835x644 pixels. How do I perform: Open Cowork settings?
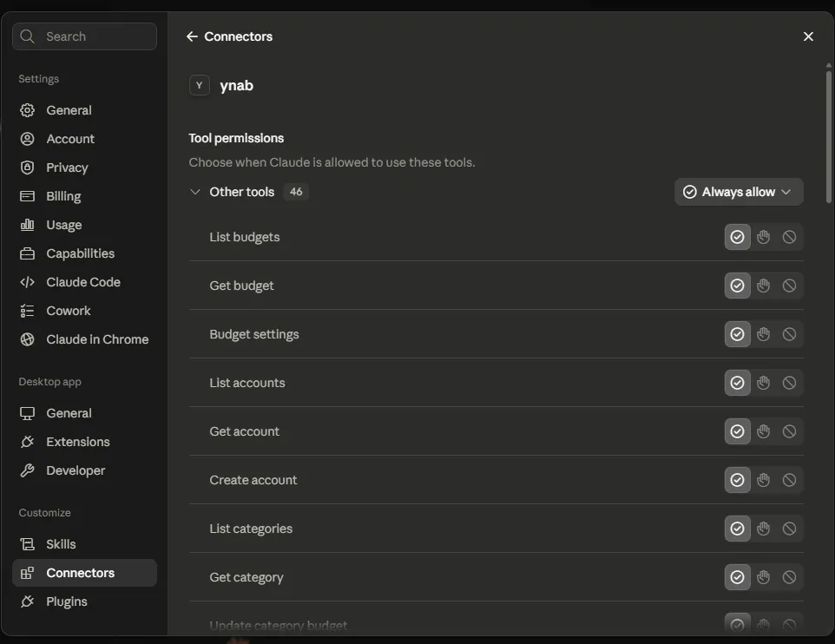[84, 311]
